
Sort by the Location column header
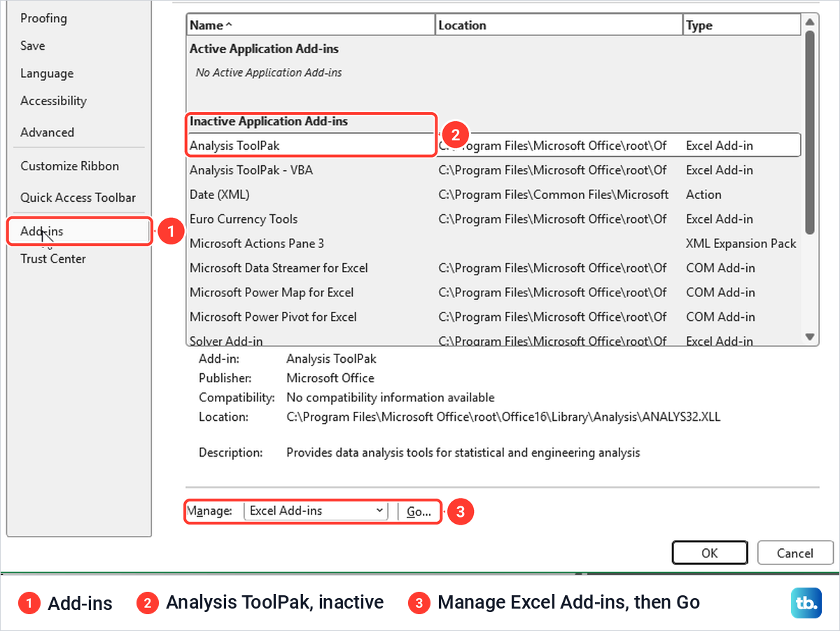(559, 25)
